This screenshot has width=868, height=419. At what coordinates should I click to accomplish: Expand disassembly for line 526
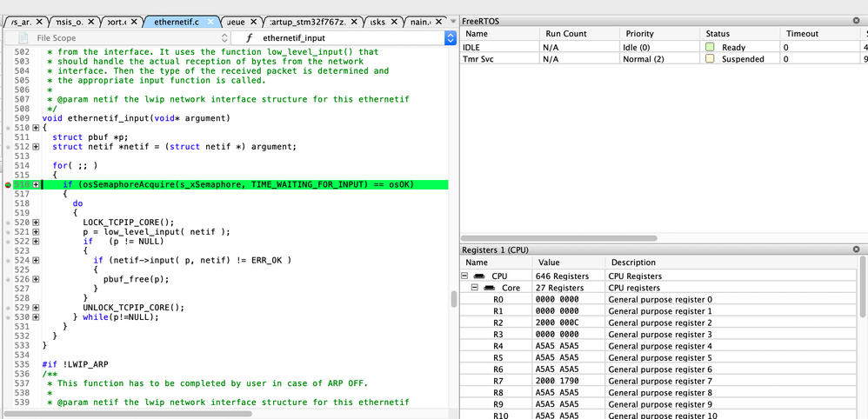[36, 279]
